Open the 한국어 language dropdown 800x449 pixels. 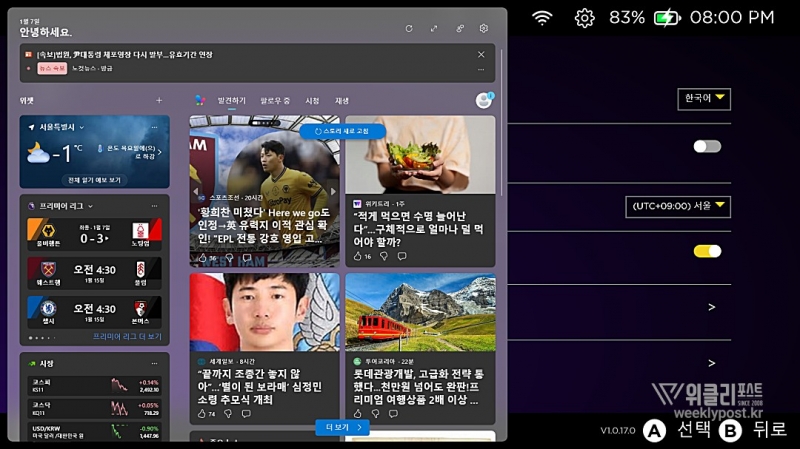704,98
